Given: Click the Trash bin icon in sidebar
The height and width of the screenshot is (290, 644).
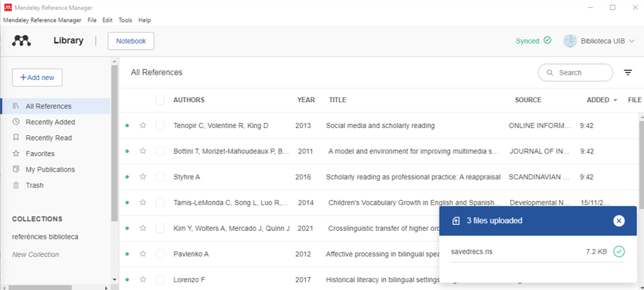Looking at the screenshot, I should coord(16,185).
